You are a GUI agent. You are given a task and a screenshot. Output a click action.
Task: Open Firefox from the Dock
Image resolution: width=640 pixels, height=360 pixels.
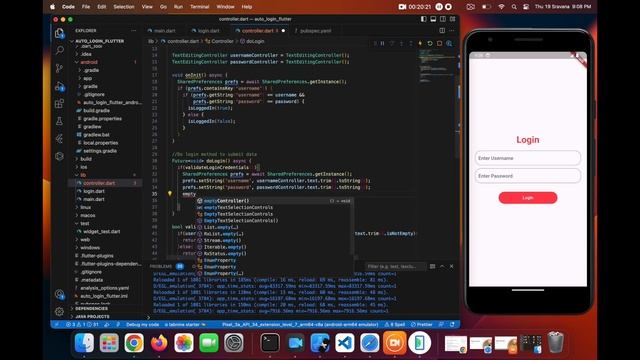[159, 342]
